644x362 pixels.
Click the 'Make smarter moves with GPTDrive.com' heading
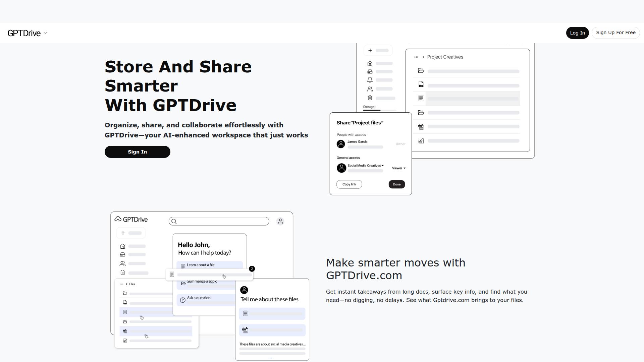pyautogui.click(x=395, y=269)
